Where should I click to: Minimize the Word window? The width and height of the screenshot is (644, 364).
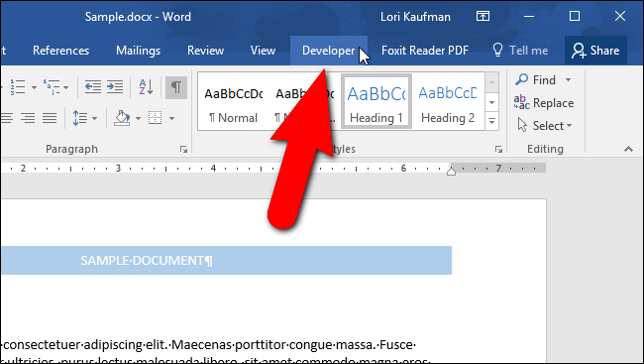click(529, 17)
